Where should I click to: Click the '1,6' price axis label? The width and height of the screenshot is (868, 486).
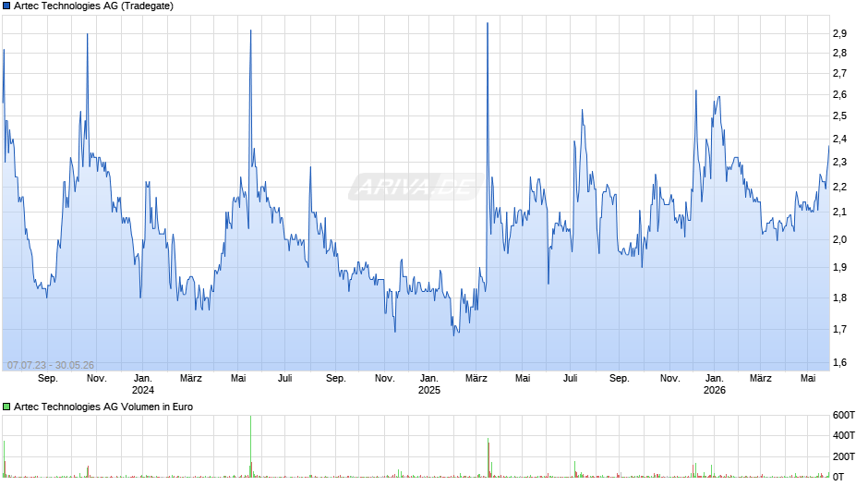(839, 363)
